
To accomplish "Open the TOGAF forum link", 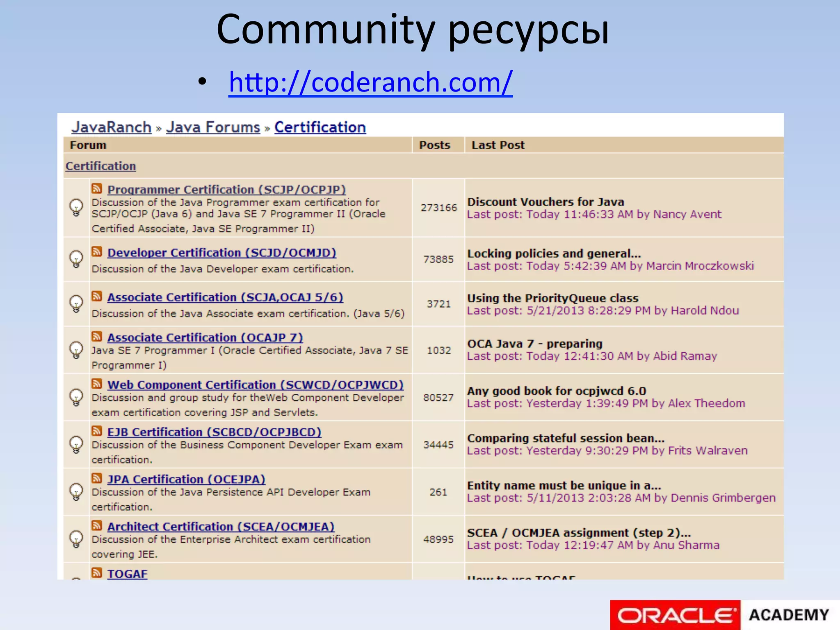I will [127, 574].
